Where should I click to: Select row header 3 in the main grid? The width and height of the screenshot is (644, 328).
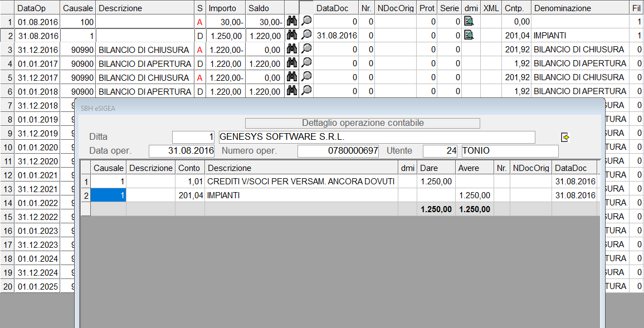point(7,50)
